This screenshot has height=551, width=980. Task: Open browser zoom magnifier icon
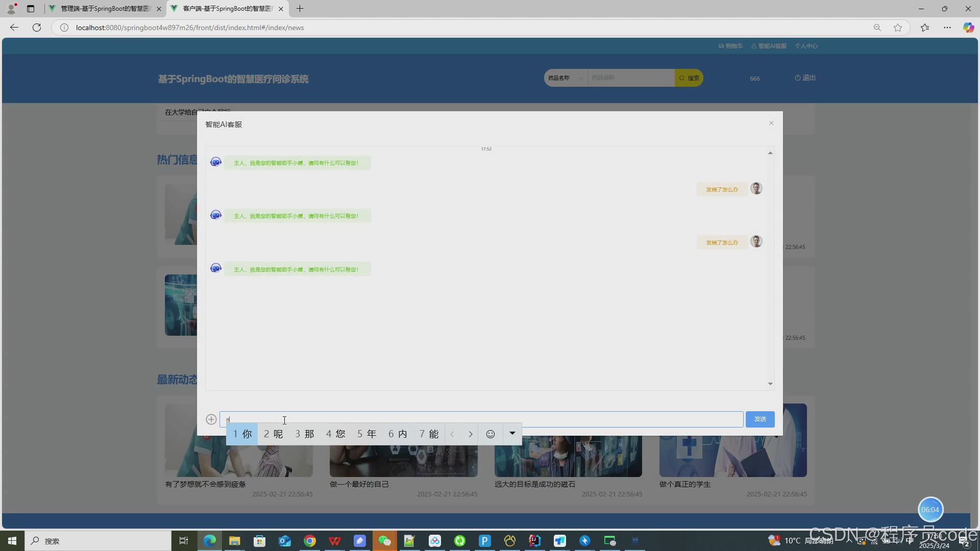tap(877, 28)
